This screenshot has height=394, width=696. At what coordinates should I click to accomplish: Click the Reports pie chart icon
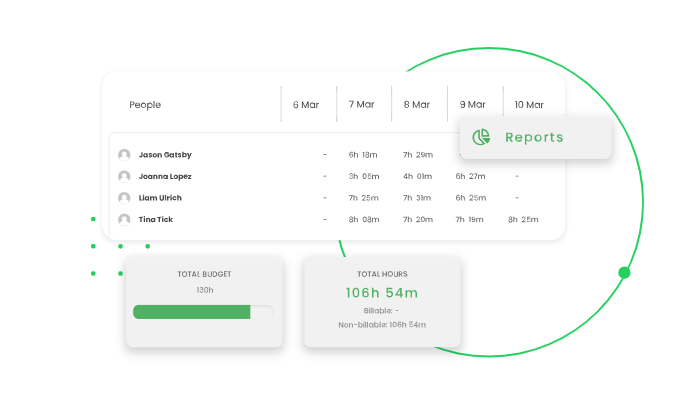pyautogui.click(x=481, y=137)
